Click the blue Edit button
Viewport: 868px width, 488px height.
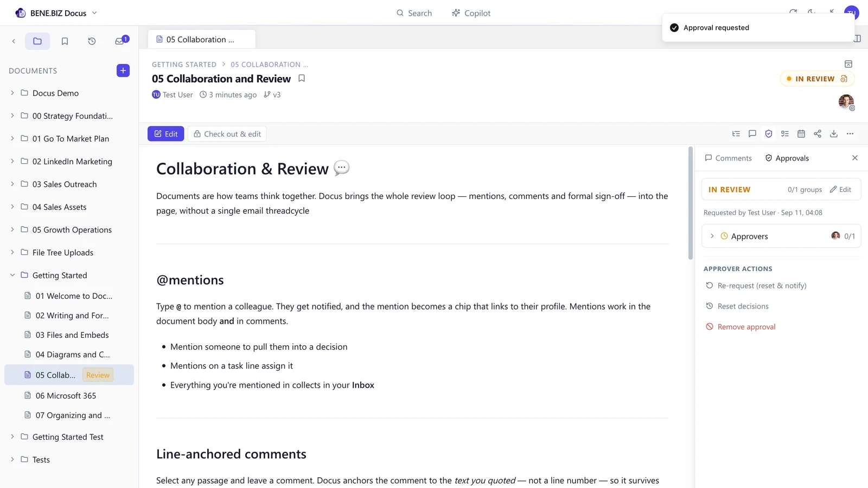[166, 134]
